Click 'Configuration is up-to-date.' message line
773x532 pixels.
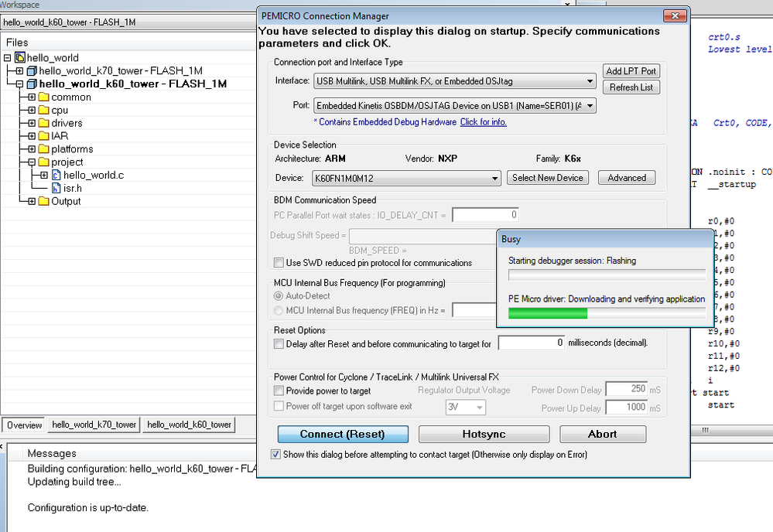click(x=87, y=508)
